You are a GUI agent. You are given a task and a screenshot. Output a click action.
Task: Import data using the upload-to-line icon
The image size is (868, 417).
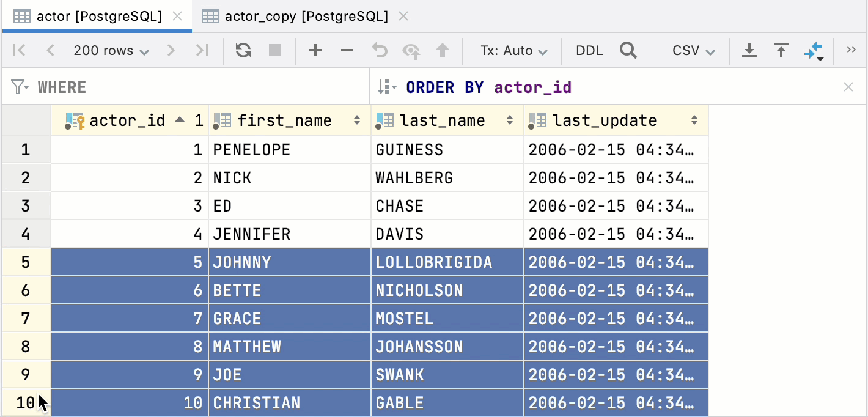tap(781, 50)
